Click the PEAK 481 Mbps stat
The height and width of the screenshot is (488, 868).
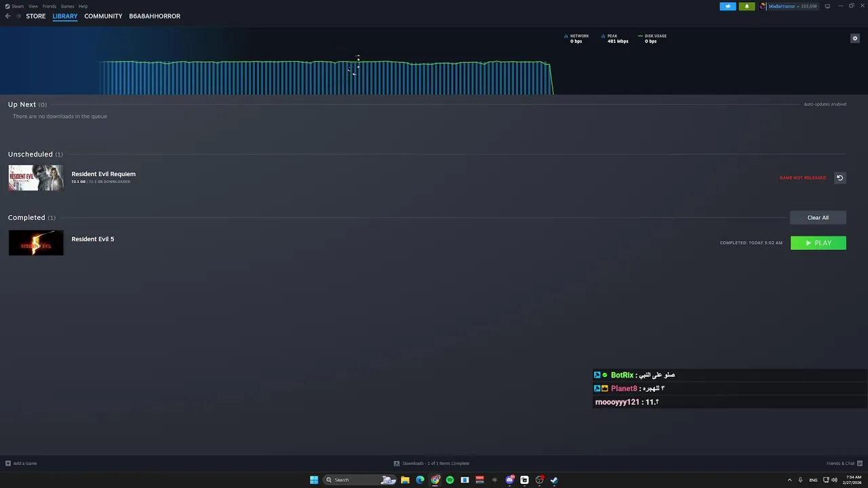point(615,39)
